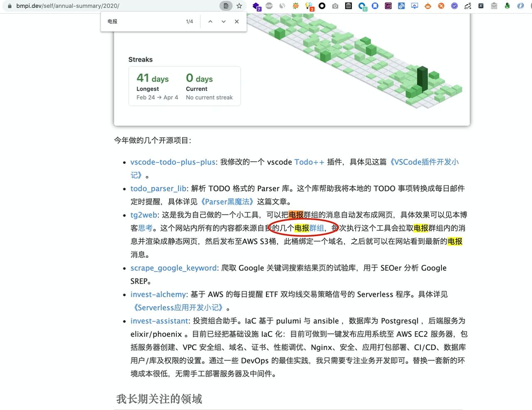This screenshot has height=410, width=532.
Task: Click the Todo++ plugin link
Action: (x=309, y=162)
